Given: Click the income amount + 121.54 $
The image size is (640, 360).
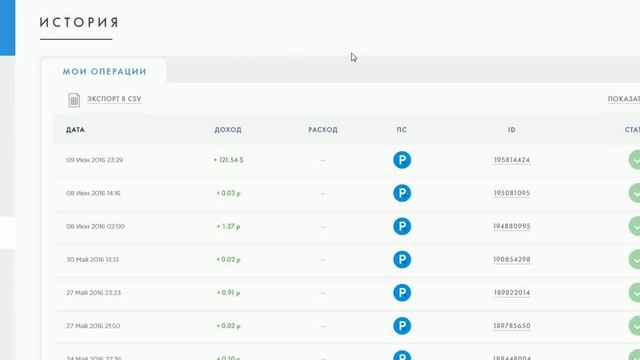Looking at the screenshot, I should [x=228, y=160].
